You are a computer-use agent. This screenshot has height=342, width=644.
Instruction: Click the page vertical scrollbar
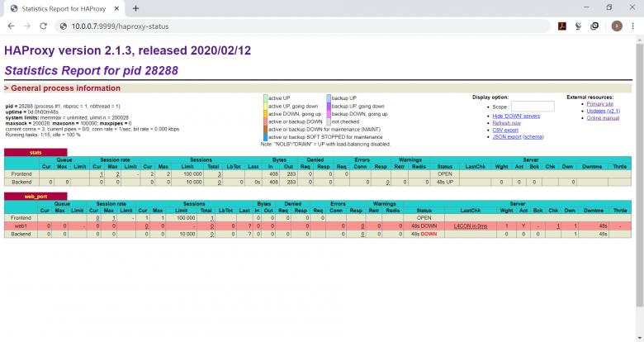pos(640,175)
